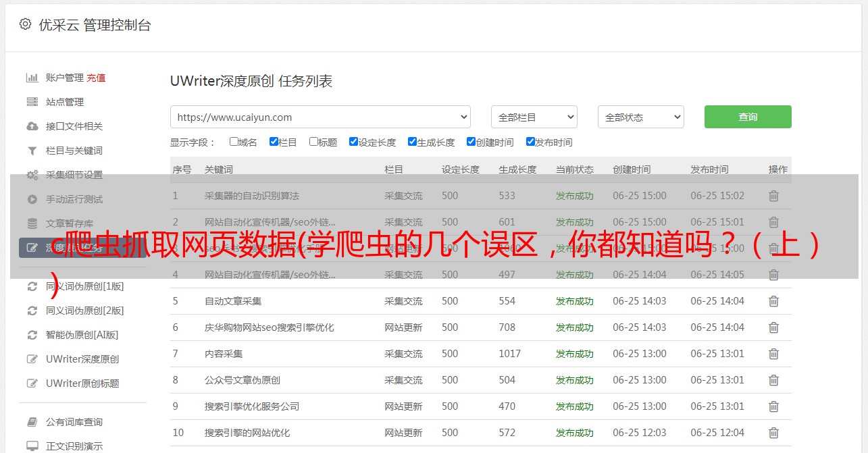Click keyword 公众号文章伪原创 in row 8
This screenshot has width=868, height=453.
[242, 380]
